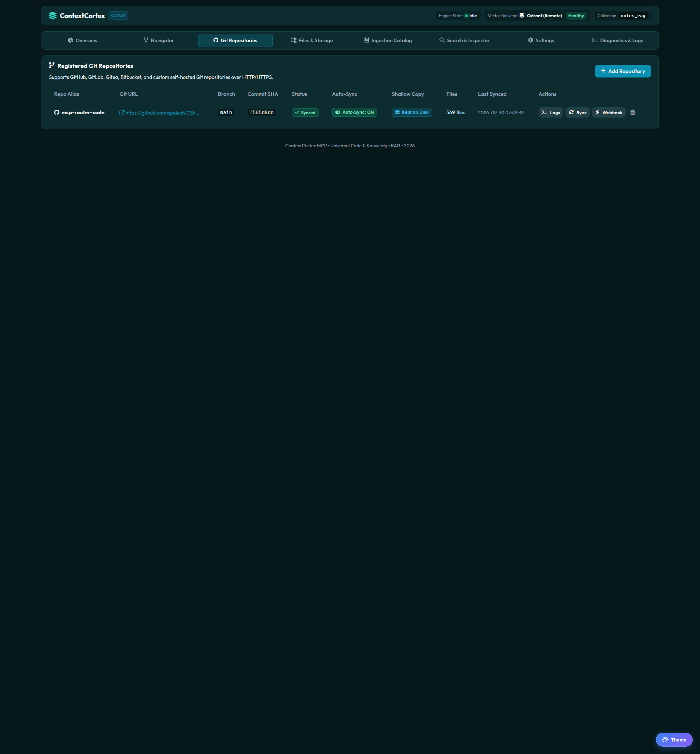Click the main branch label

(x=226, y=112)
